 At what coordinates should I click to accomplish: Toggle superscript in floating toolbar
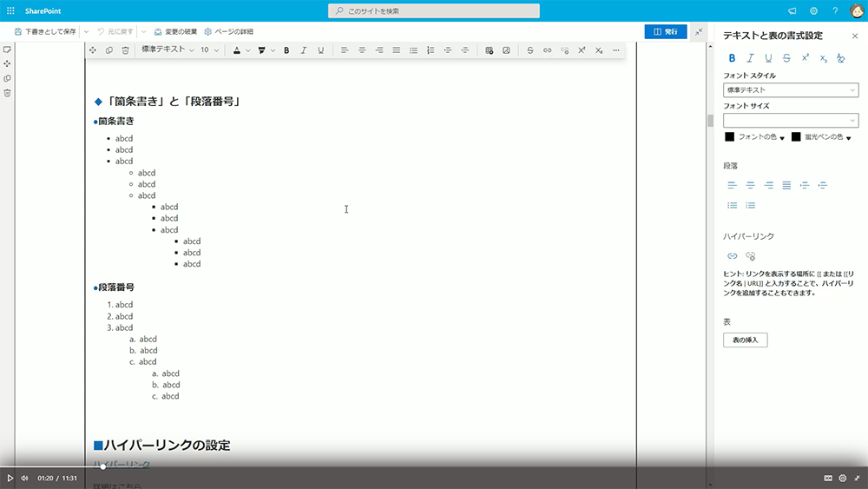[582, 50]
